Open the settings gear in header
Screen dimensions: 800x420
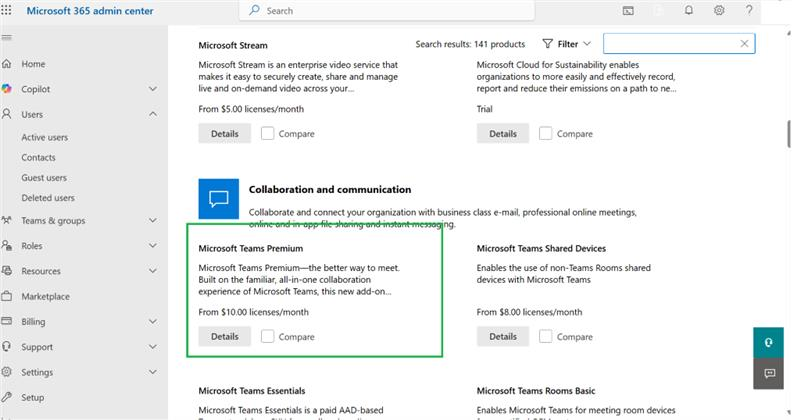[719, 10]
